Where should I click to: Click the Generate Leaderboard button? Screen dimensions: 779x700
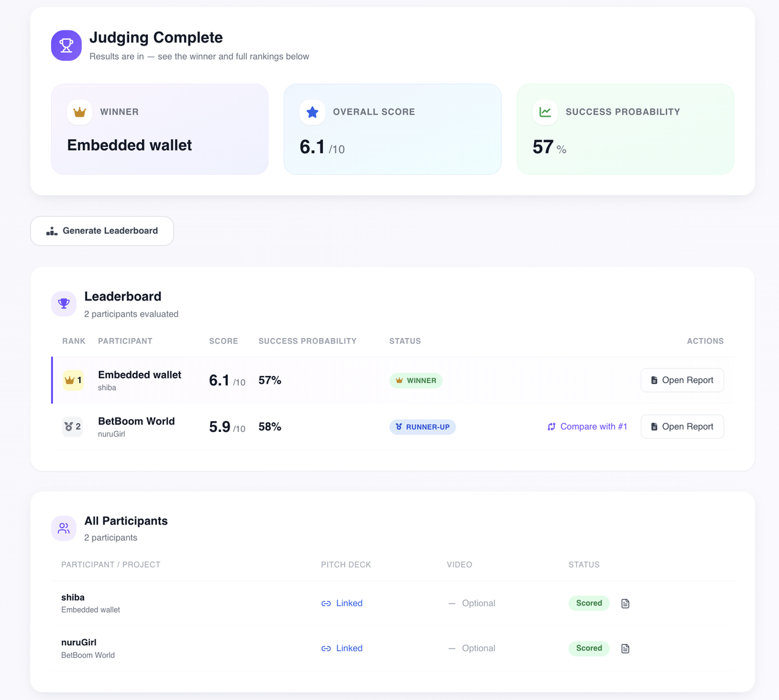[x=102, y=231]
